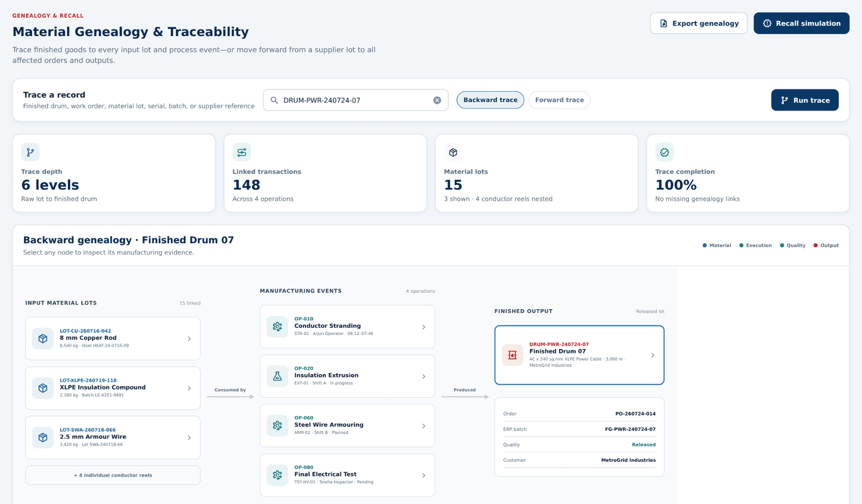
Task: Expand the XLPE Insulation Compound lot chevron
Action: pos(189,388)
